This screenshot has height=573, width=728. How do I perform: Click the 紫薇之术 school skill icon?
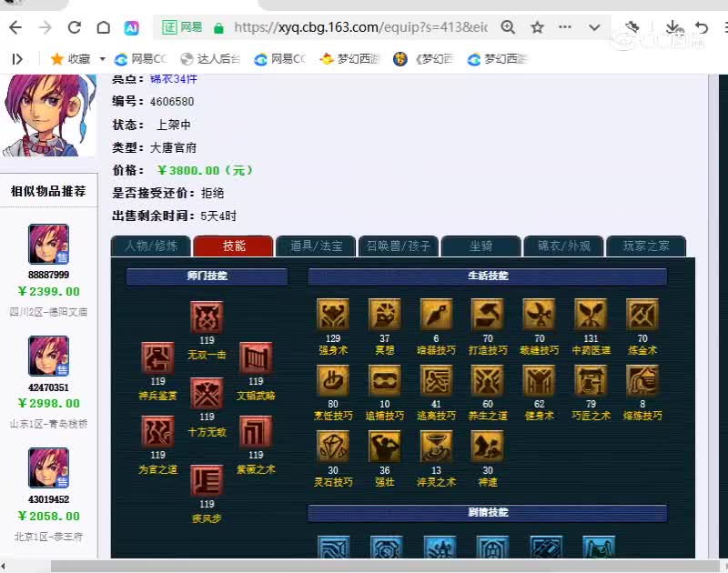point(256,431)
